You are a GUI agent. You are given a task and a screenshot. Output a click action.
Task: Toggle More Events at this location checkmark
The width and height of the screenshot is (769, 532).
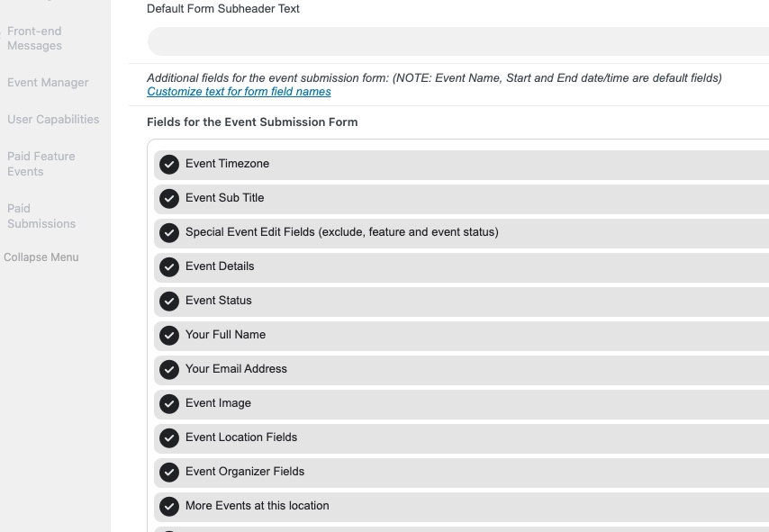pos(169,507)
